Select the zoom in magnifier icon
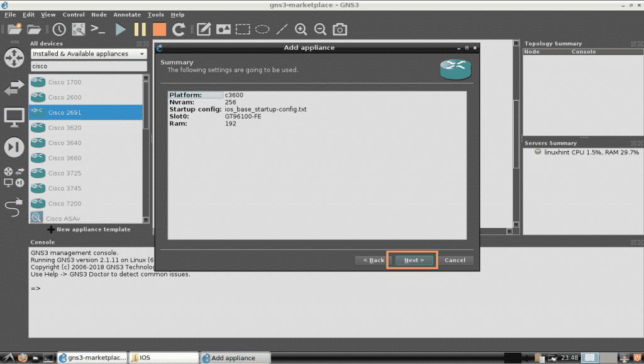Image resolution: width=644 pixels, height=364 pixels. pos(301,29)
